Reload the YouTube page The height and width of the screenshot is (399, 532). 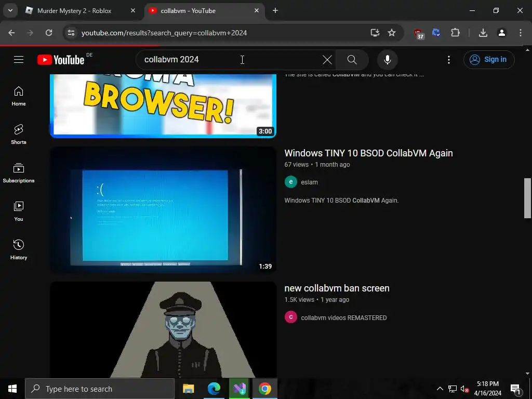(49, 33)
